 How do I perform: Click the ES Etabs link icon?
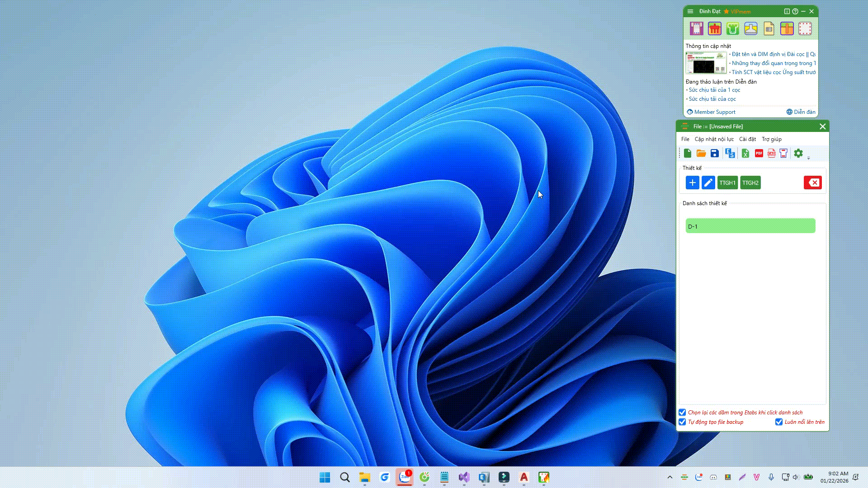(x=730, y=154)
